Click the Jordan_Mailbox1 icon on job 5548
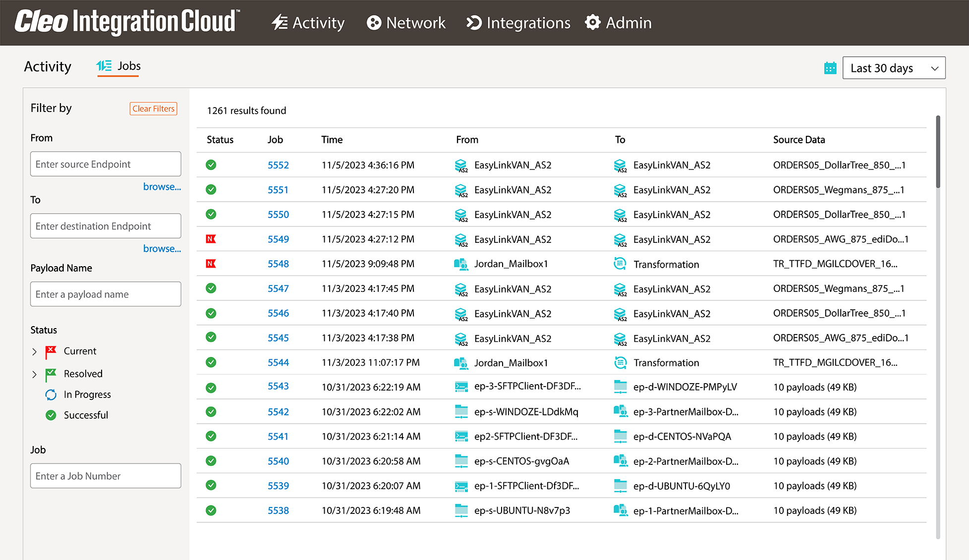Image resolution: width=969 pixels, height=560 pixels. pyautogui.click(x=461, y=264)
